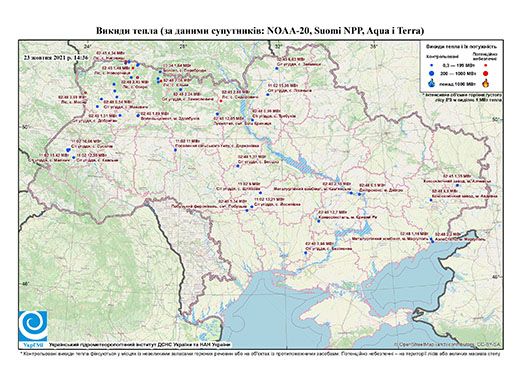Click the blue marker for завод м. Алчевськ
Image resolution: width=520 pixels, height=368 pixels.
[457, 185]
